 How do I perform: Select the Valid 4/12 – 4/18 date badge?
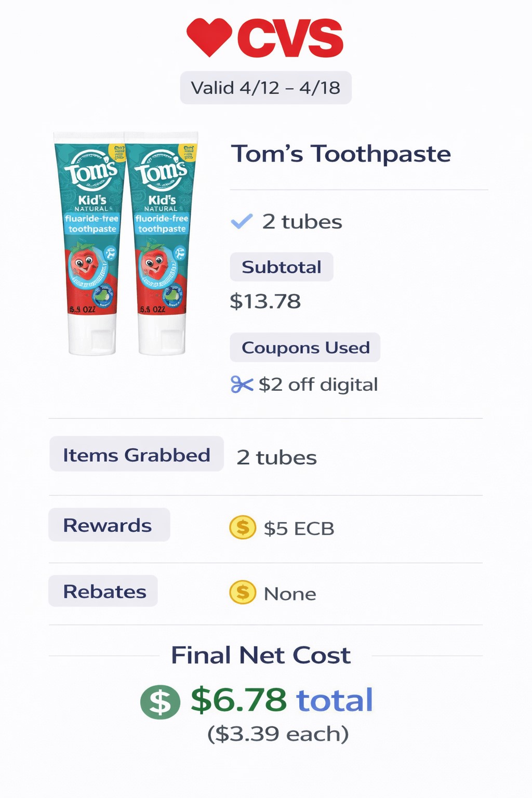point(265,88)
